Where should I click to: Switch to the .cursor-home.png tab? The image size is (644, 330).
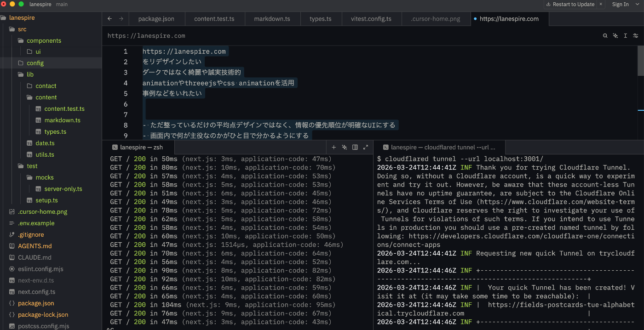click(435, 19)
